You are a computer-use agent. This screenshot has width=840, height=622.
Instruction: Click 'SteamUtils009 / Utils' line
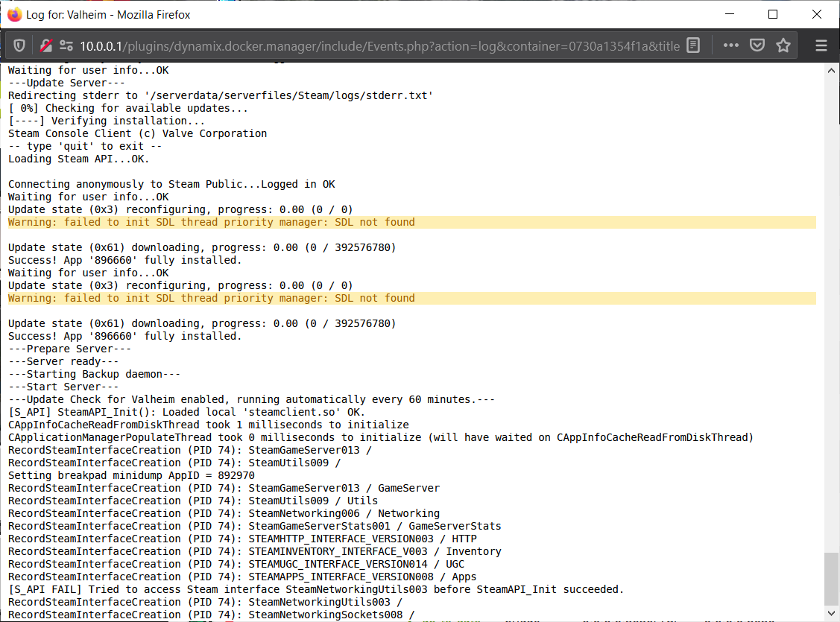193,501
